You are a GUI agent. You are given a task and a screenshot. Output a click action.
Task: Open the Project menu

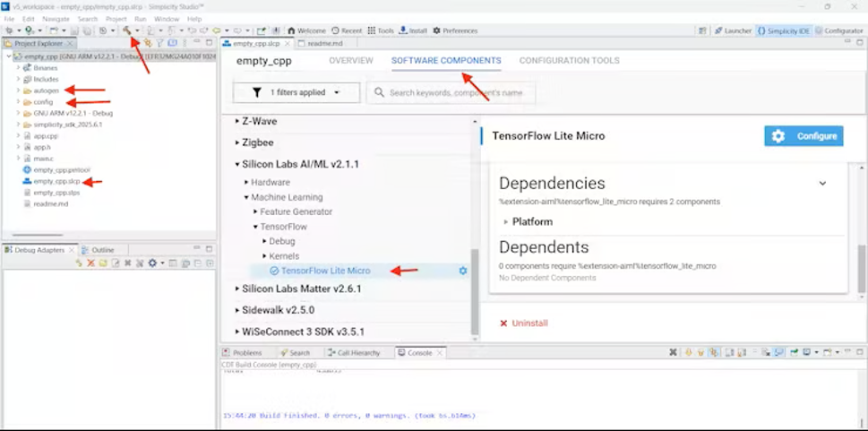point(116,19)
